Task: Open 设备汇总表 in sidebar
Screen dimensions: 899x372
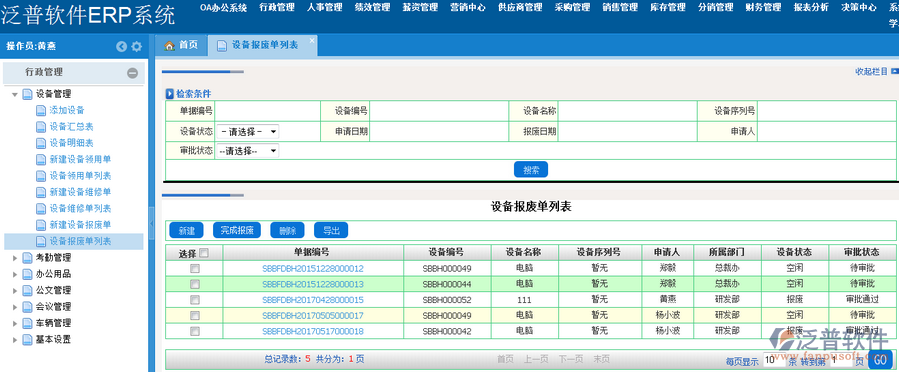Action: [71, 126]
